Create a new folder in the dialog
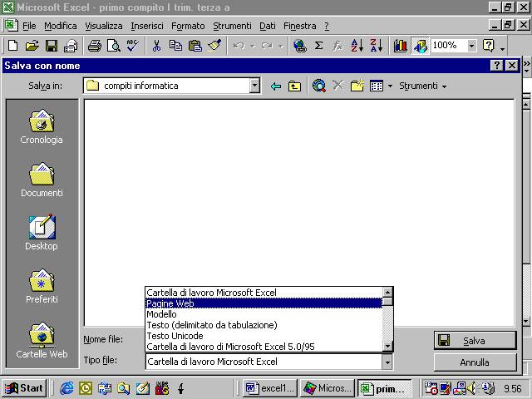 tap(357, 86)
